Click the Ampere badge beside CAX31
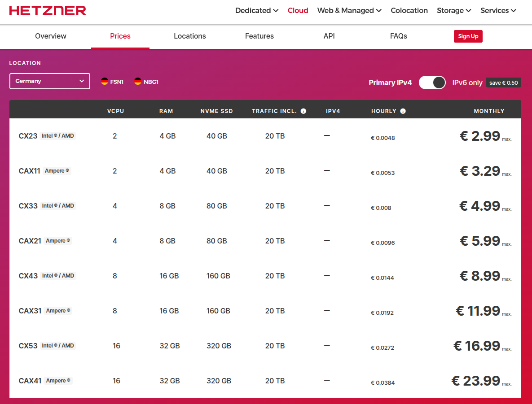This screenshot has height=404, width=532. (x=57, y=310)
